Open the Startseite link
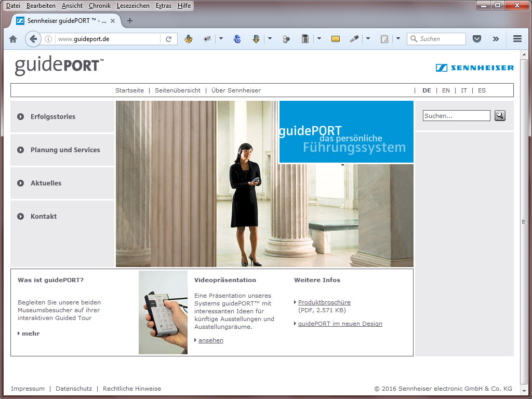The width and height of the screenshot is (532, 399). coord(129,90)
